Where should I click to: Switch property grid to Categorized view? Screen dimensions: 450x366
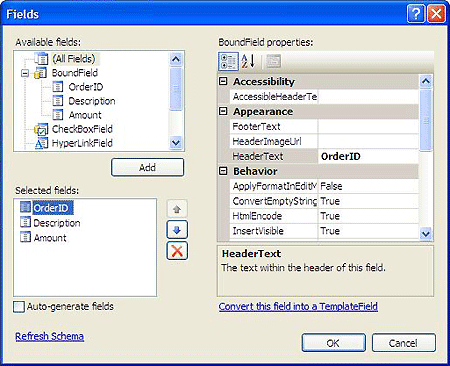pyautogui.click(x=228, y=61)
